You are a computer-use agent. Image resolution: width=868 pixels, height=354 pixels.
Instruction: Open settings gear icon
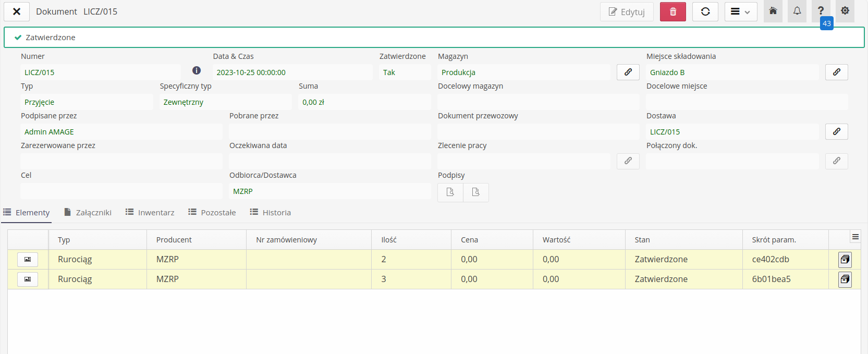coord(845,11)
